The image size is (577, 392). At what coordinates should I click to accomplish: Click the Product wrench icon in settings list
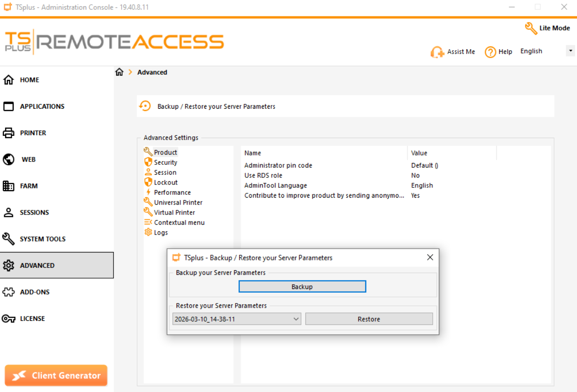pyautogui.click(x=148, y=152)
